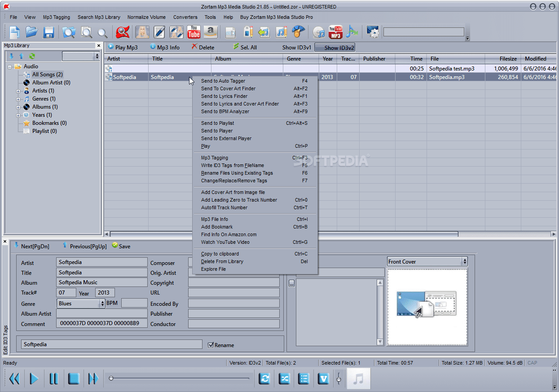Image resolution: width=559 pixels, height=392 pixels.
Task: Click the front cover art thumbnail
Action: click(427, 307)
